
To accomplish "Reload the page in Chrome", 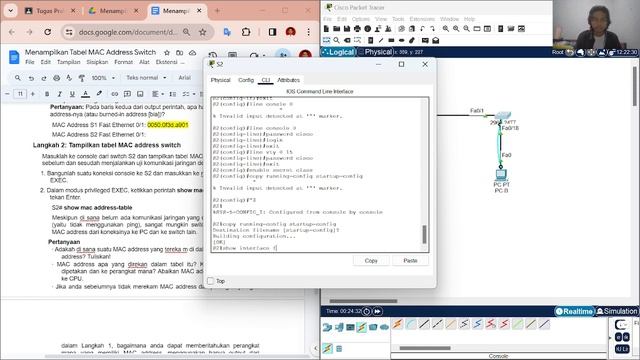I will [x=47, y=32].
